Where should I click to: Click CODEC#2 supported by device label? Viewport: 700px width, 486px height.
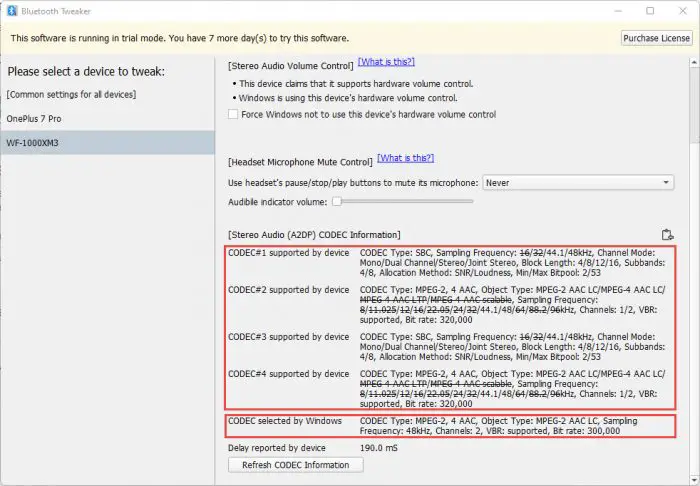(289, 290)
